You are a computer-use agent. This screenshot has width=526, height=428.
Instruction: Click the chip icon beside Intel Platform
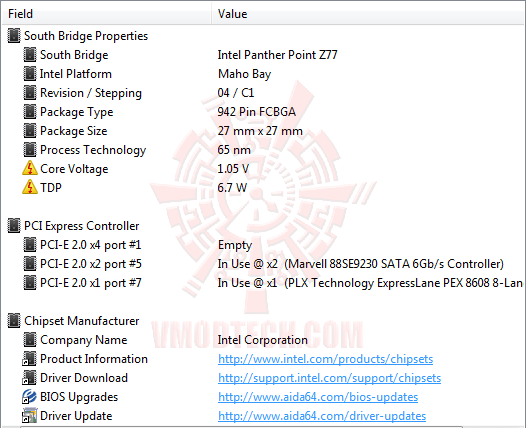(x=30, y=74)
